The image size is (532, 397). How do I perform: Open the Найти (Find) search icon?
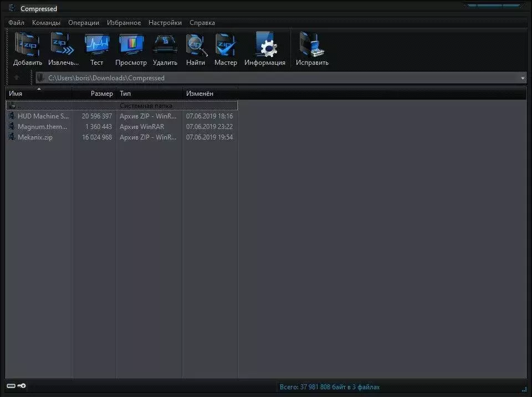[196, 45]
